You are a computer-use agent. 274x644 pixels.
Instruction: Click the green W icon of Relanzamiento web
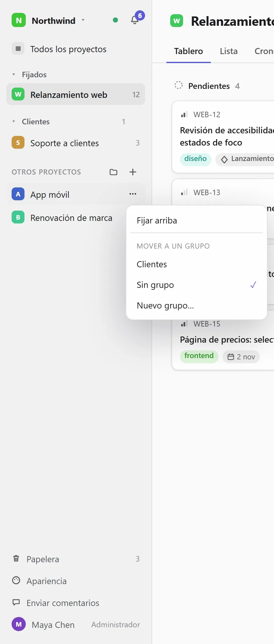click(18, 94)
